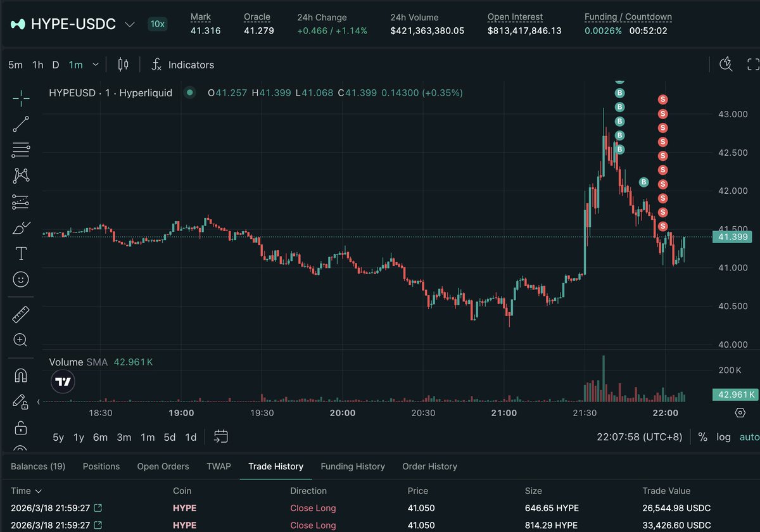Toggle log scale on price axis
The width and height of the screenshot is (760, 532).
coord(723,437)
